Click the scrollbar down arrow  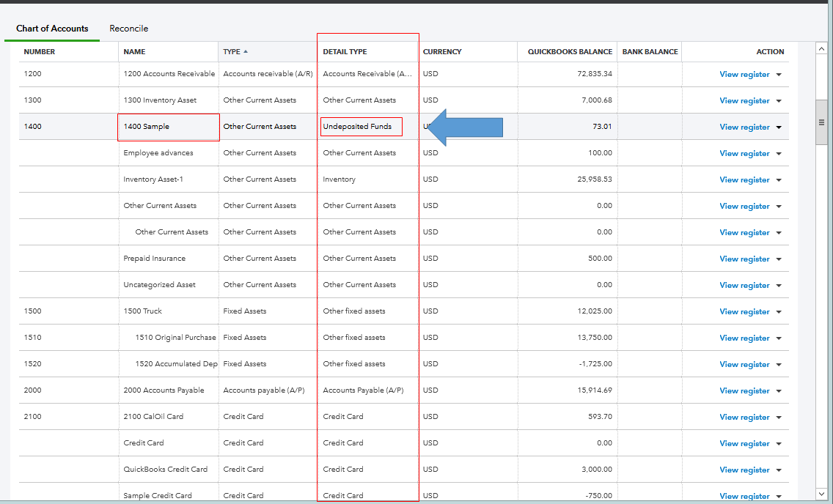pos(822,495)
